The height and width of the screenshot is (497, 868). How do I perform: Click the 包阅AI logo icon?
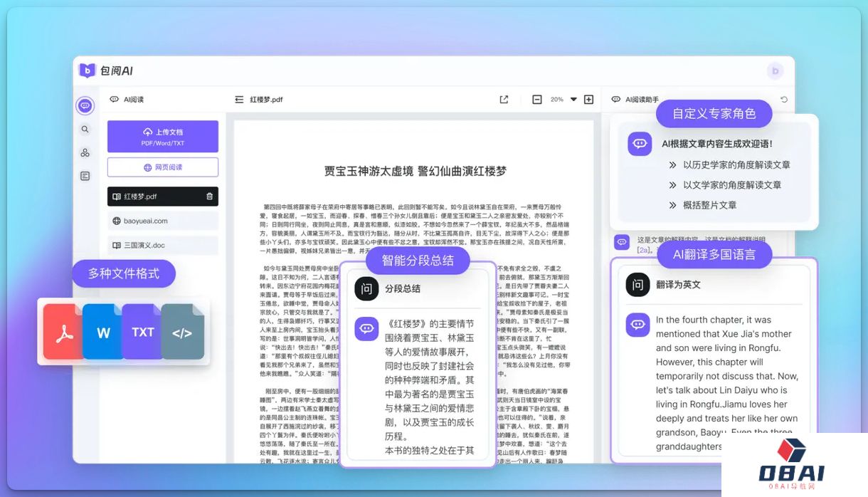87,70
